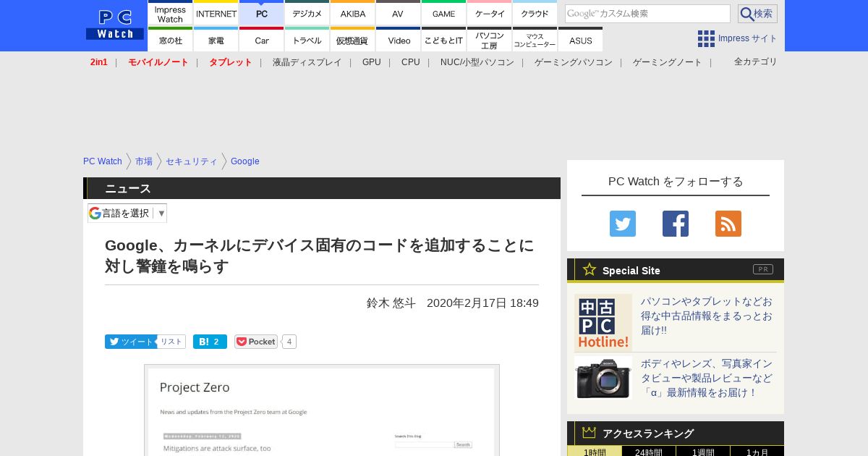
Task: Open the トラベル tab
Action: click(x=307, y=40)
